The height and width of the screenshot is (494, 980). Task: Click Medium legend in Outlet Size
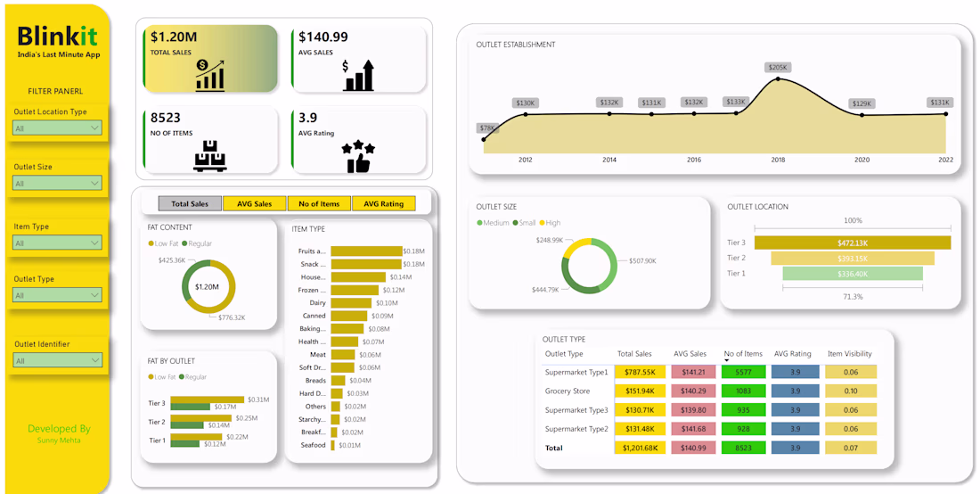[x=492, y=223]
